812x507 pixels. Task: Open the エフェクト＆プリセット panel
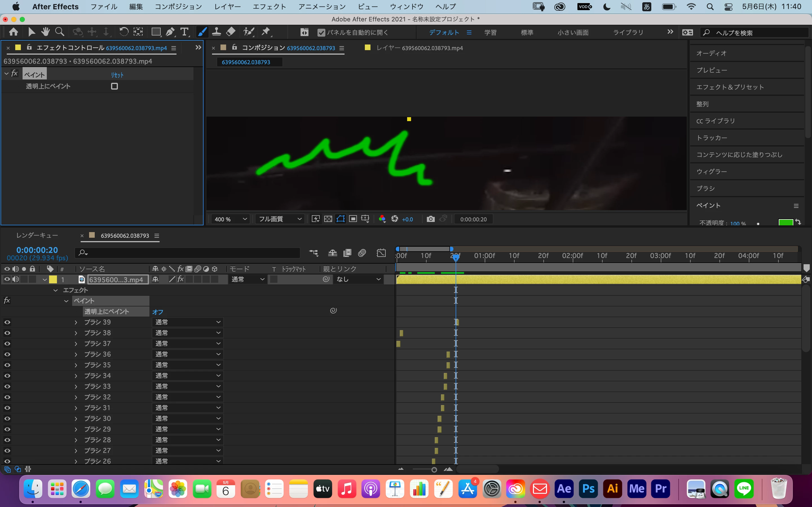pos(730,87)
